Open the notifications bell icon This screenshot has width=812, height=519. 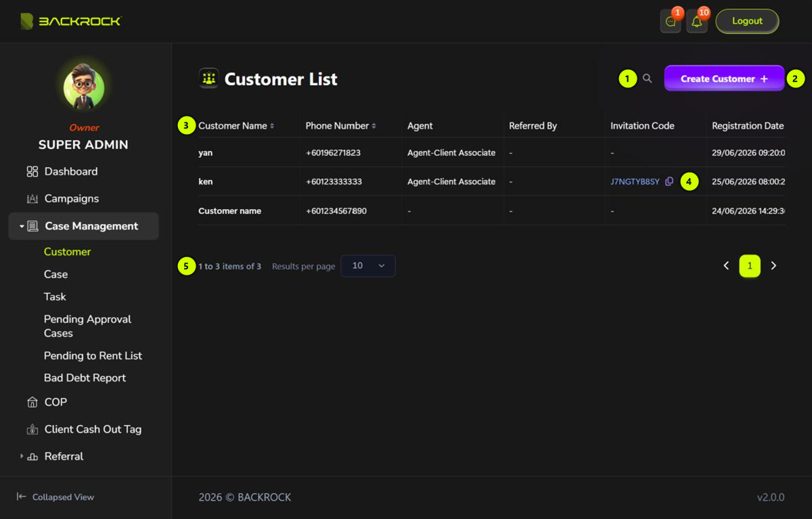(697, 22)
